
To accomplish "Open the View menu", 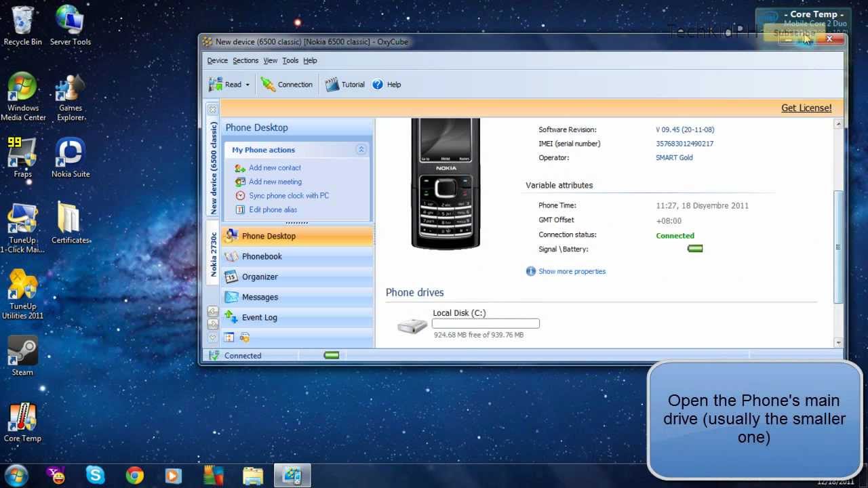I will 271,60.
